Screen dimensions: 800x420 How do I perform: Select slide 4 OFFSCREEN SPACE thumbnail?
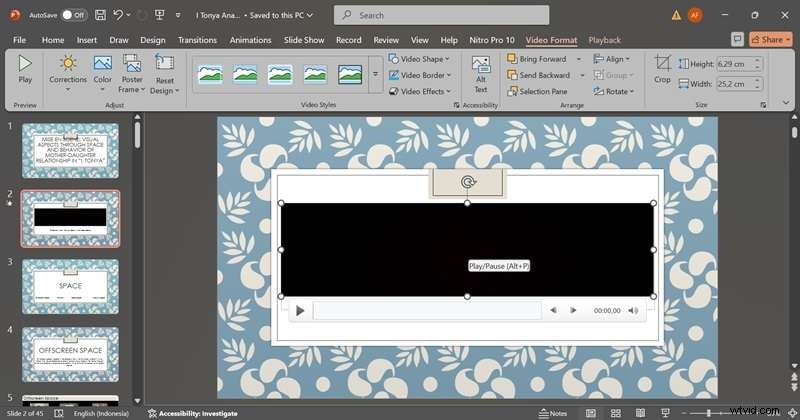pos(70,354)
